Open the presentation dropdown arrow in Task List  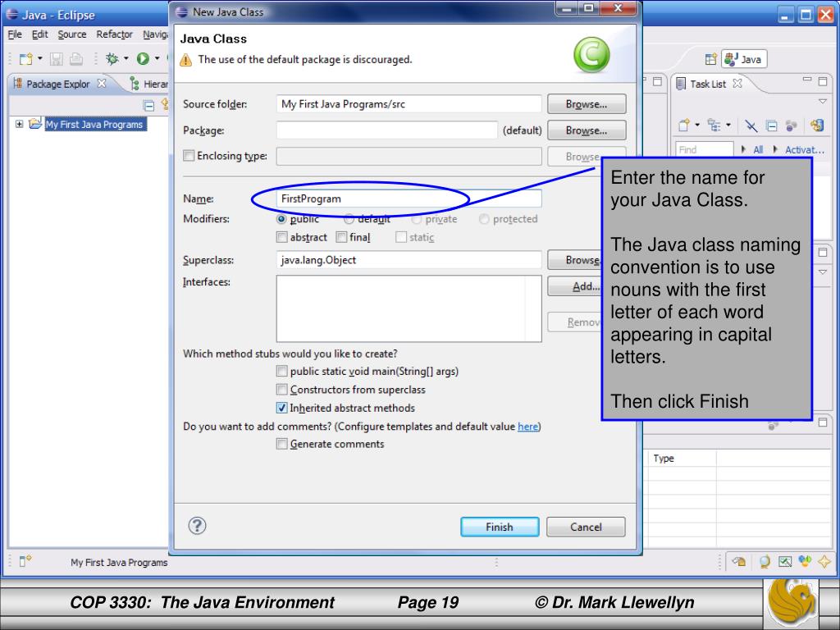pyautogui.click(x=728, y=126)
